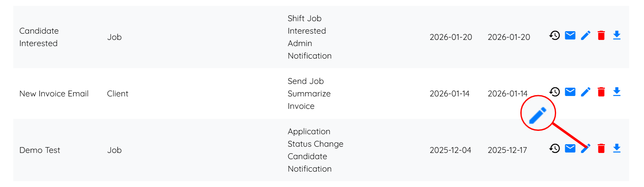Download the Candidate Interested template
Image resolution: width=644 pixels, height=187 pixels.
click(617, 36)
